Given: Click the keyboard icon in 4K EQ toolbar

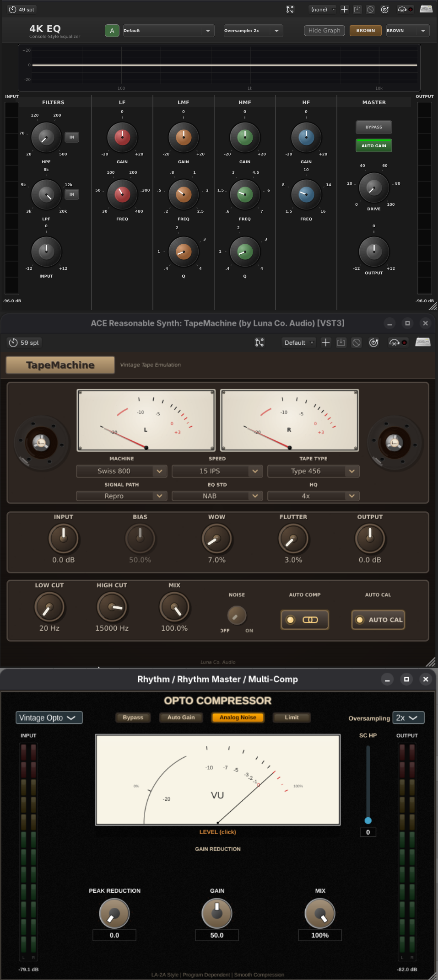Looking at the screenshot, I should [x=426, y=9].
